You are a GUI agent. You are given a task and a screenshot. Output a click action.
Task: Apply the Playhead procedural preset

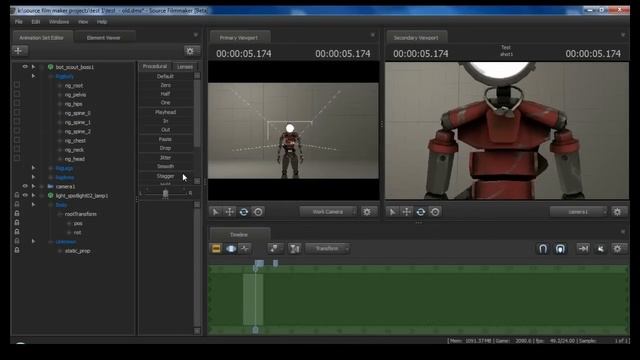pyautogui.click(x=165, y=112)
